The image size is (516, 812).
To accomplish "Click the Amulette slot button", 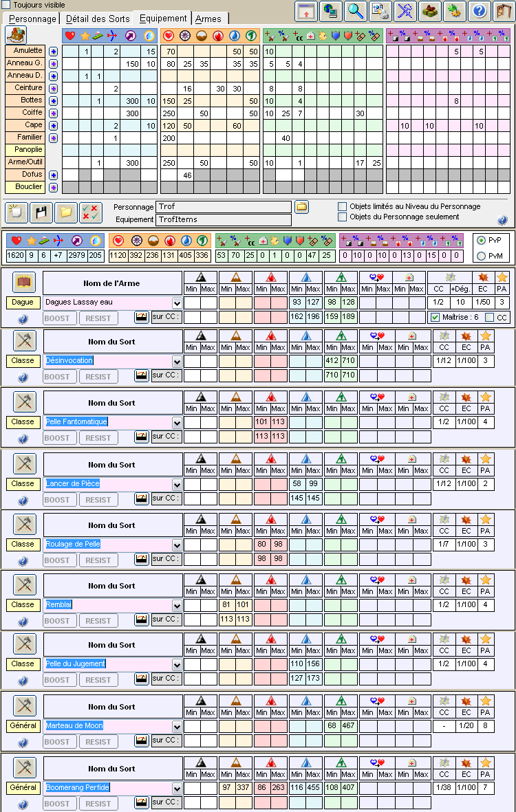I will click(x=25, y=51).
